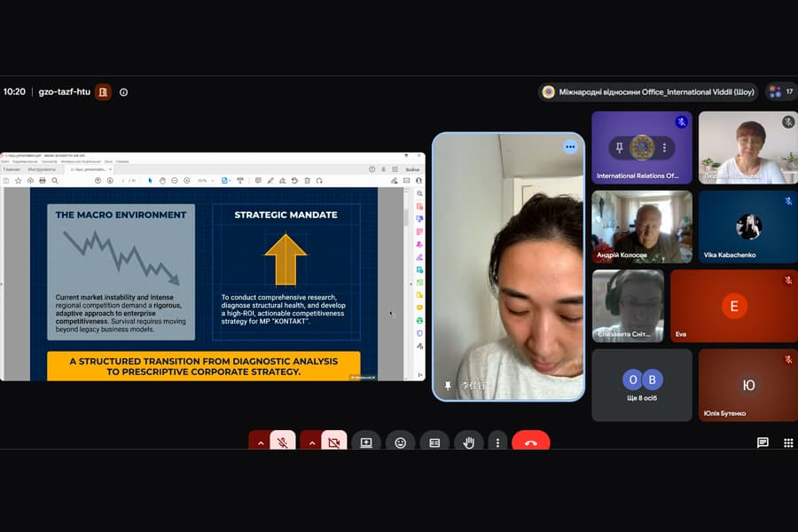Go to previous page in PDF
The height and width of the screenshot is (532, 798).
click(98, 181)
